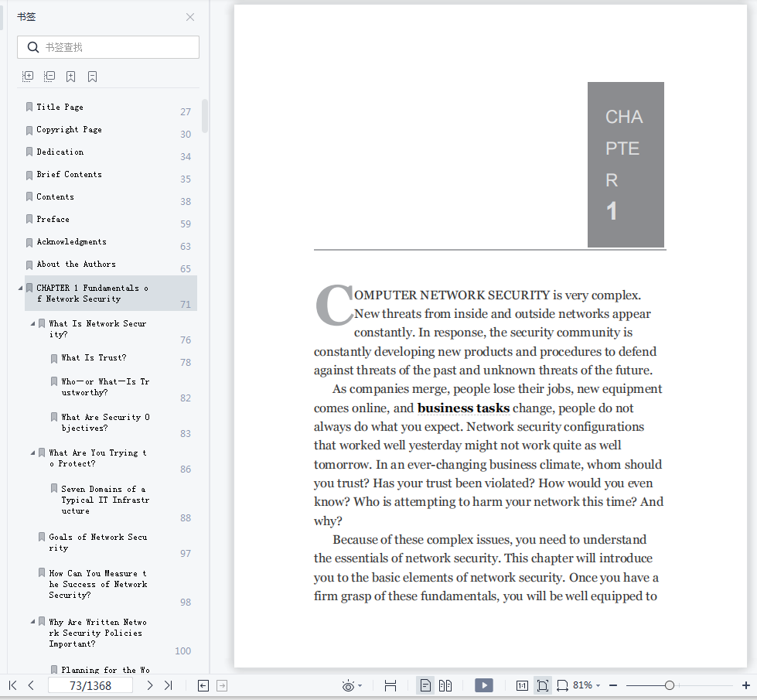Viewport: 757px width, 700px height.
Task: Collapse the What Is Network Security node
Action: point(32,323)
